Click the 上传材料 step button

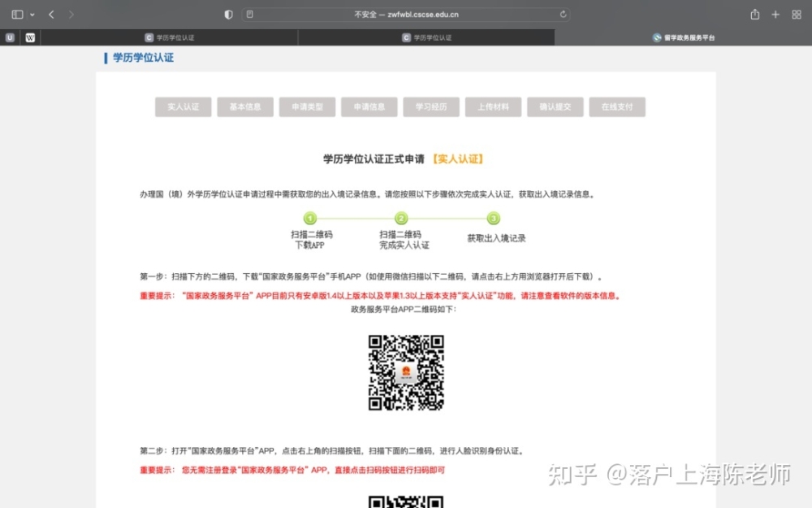click(x=493, y=106)
